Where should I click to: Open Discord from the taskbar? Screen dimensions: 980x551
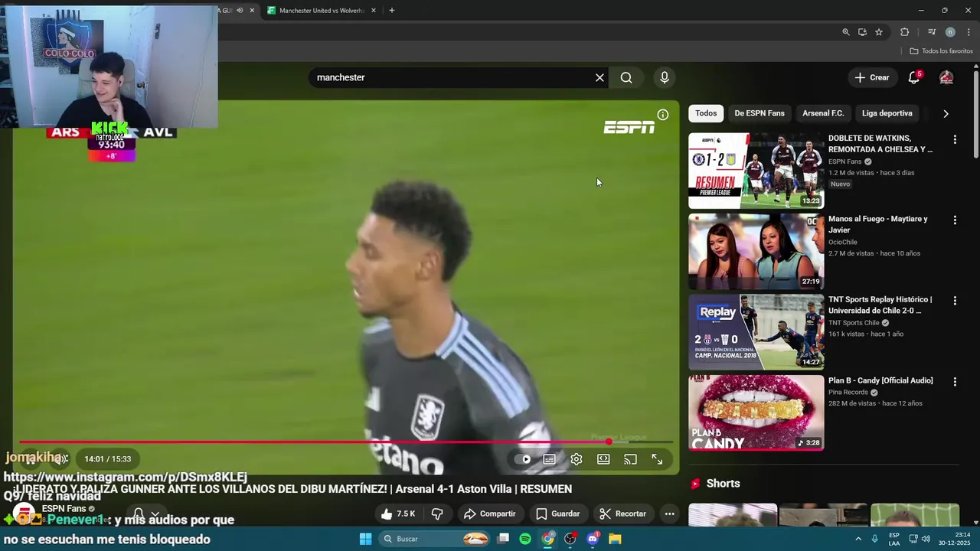point(593,539)
